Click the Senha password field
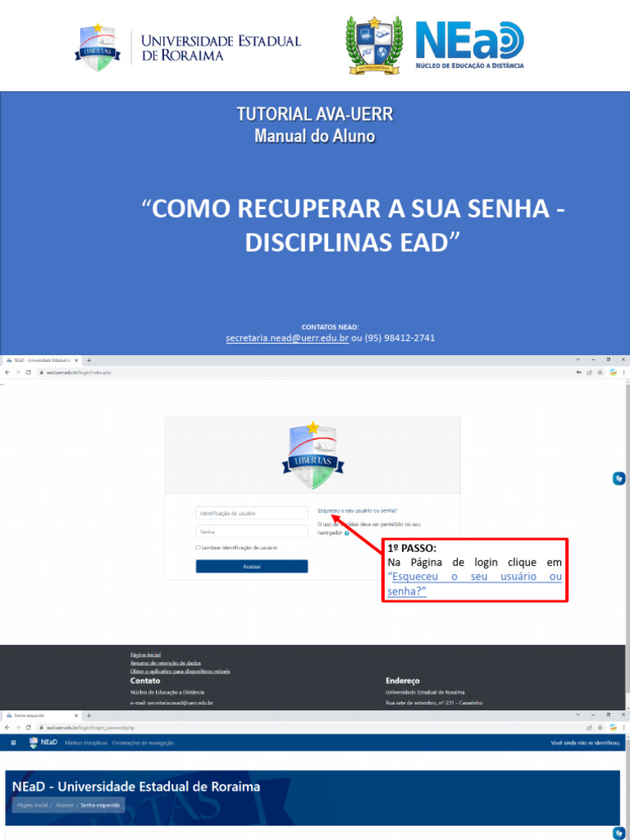This screenshot has height=840, width=630. click(252, 532)
